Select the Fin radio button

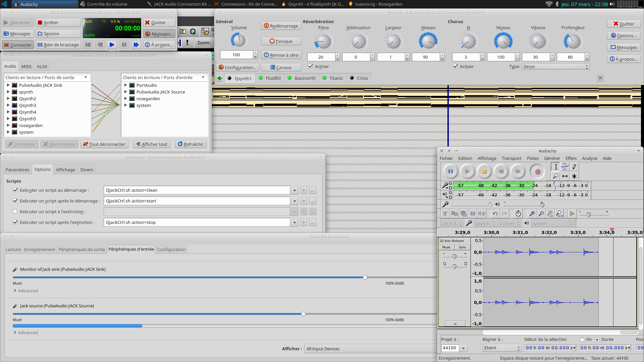(582, 340)
